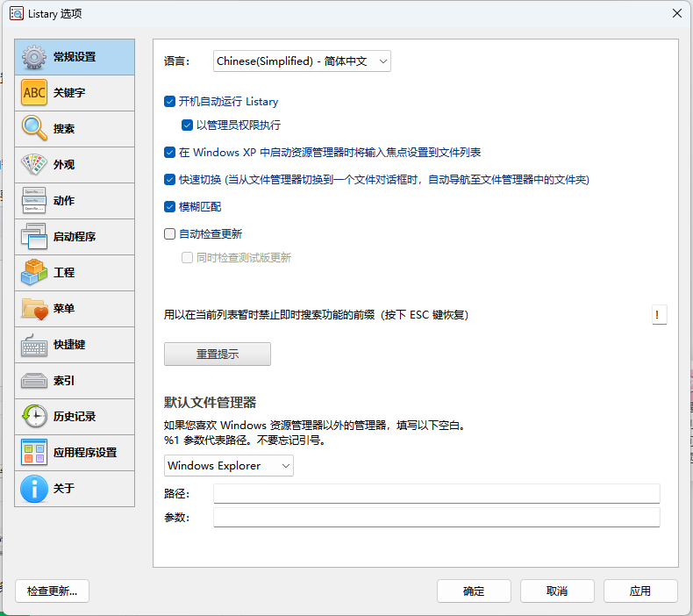Viewport: 693px width, 616px height.
Task: Open the 语言 dropdown list
Action: click(302, 61)
